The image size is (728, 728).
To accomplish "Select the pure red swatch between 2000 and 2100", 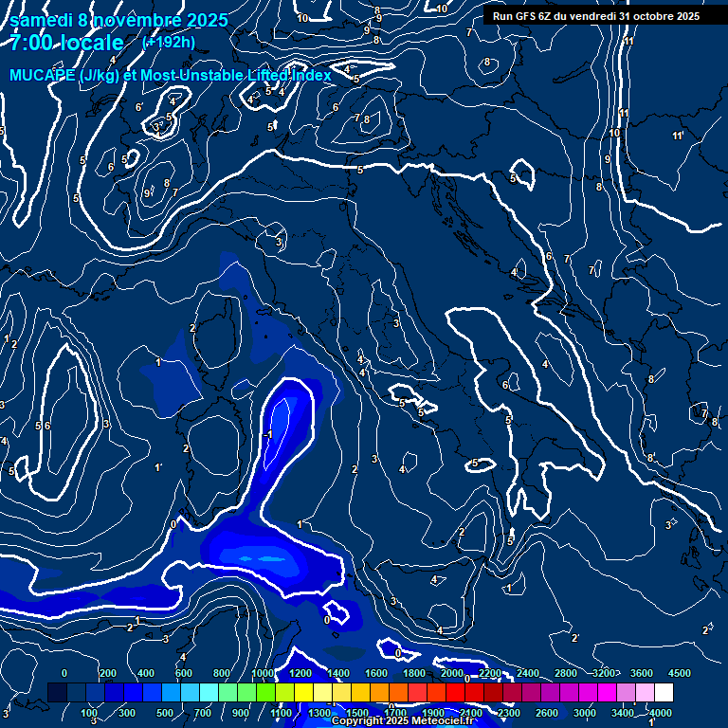I will tap(456, 692).
